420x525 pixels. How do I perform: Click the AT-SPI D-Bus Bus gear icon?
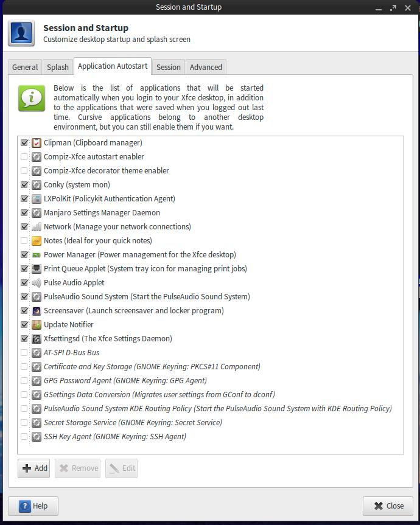tap(36, 353)
